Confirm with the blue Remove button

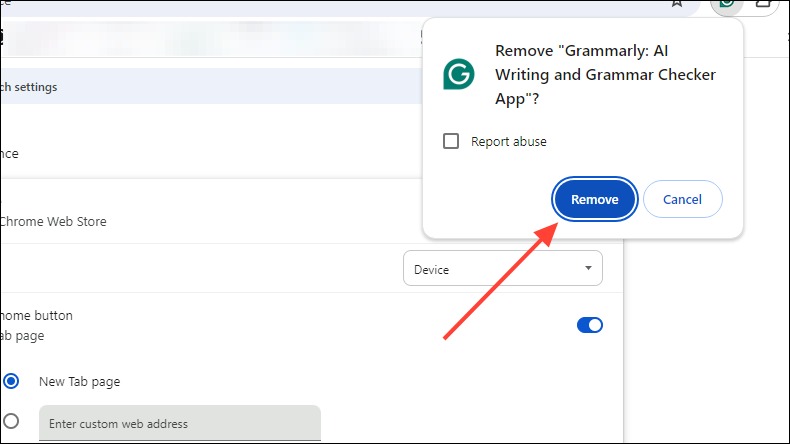click(595, 199)
